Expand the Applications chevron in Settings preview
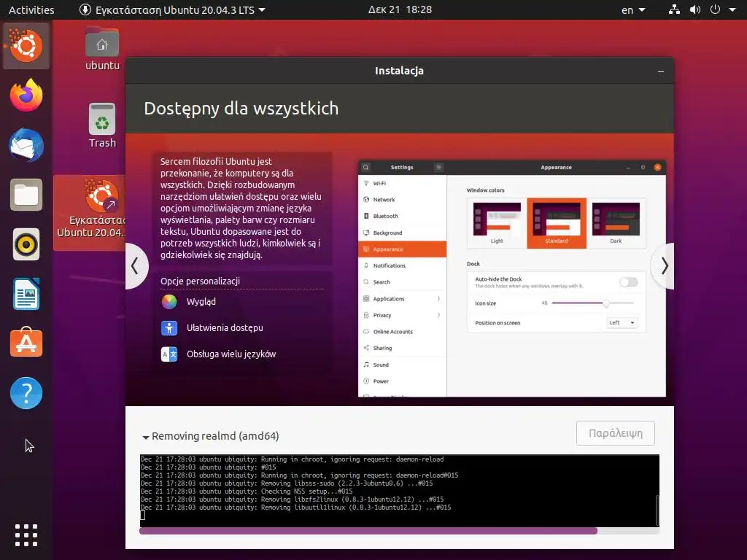 [438, 299]
